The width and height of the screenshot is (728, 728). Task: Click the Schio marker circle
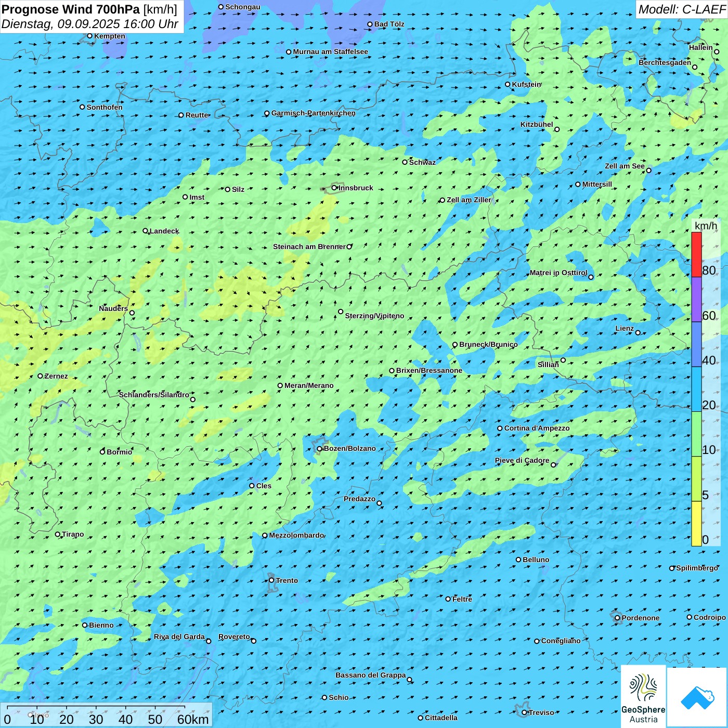tap(324, 697)
